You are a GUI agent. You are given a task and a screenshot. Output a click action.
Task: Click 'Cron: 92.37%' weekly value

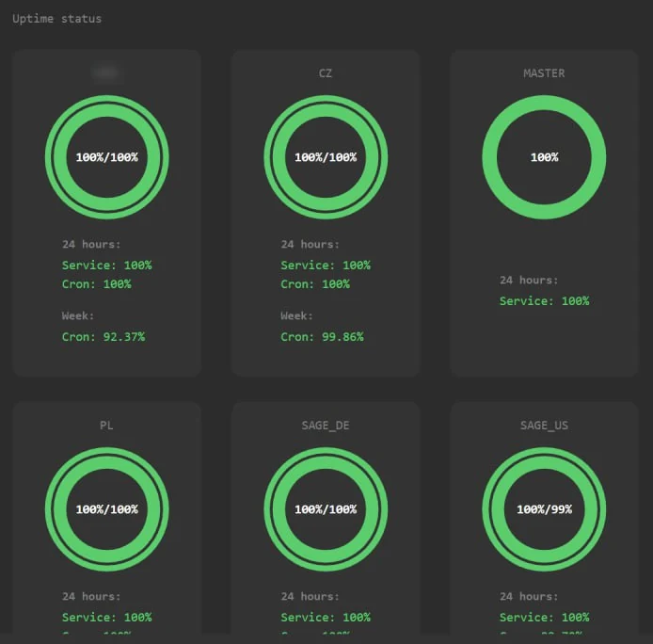(104, 337)
